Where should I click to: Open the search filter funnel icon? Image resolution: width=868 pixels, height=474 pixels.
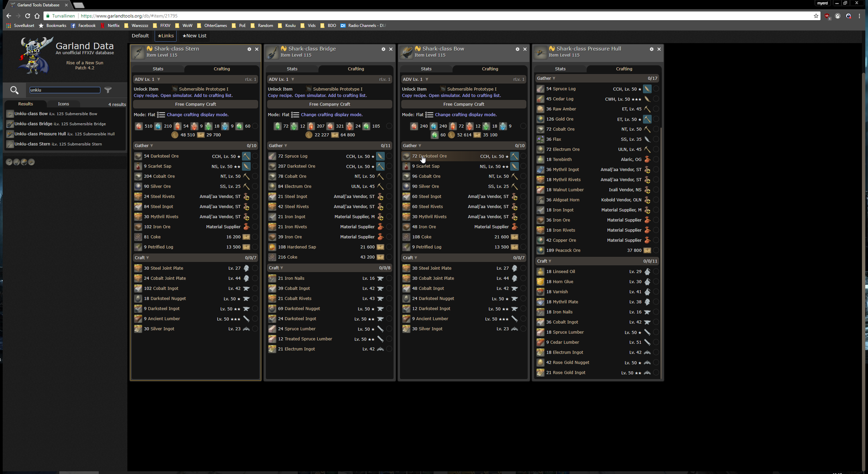[108, 90]
